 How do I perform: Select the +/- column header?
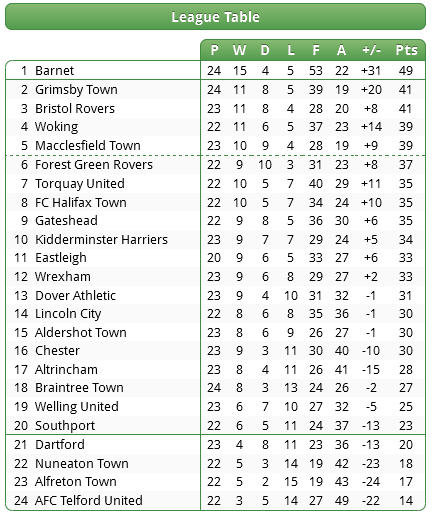tap(371, 50)
